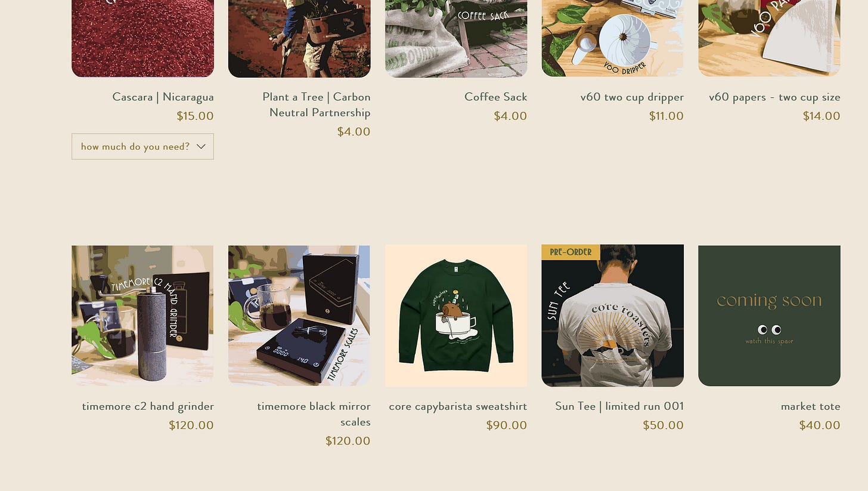Image resolution: width=868 pixels, height=491 pixels.
Task: Click the v60 dripper product image
Action: tap(612, 38)
